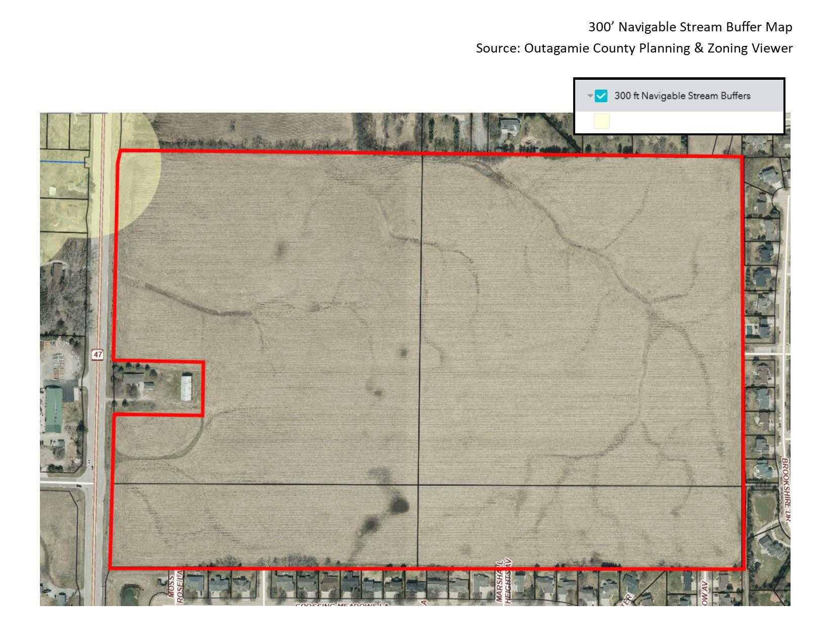Click the Highway 47 route shield
The width and height of the screenshot is (834, 644).
[x=98, y=355]
